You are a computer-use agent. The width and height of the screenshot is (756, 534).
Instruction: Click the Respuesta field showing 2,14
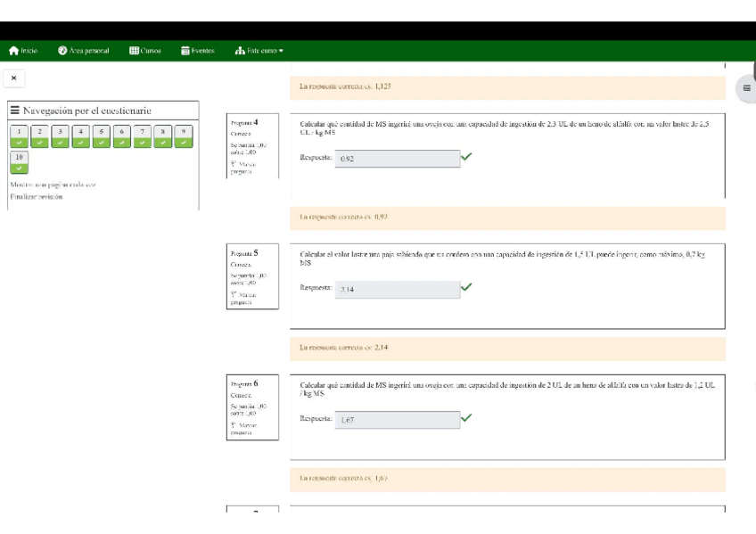[398, 289]
